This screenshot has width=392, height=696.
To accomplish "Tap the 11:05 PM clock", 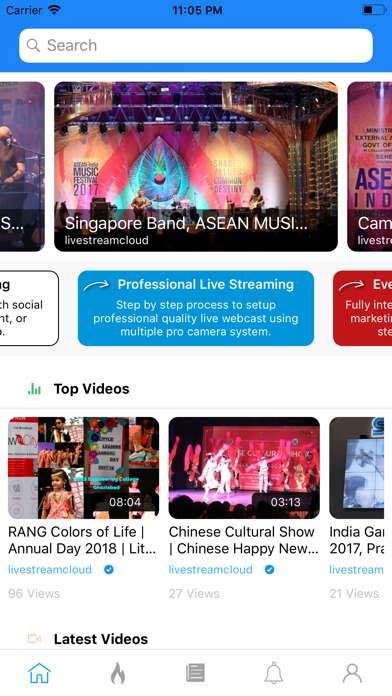I will pyautogui.click(x=197, y=10).
